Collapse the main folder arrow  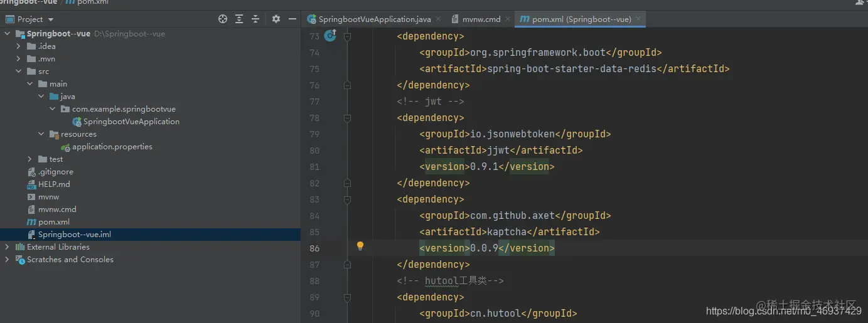30,84
